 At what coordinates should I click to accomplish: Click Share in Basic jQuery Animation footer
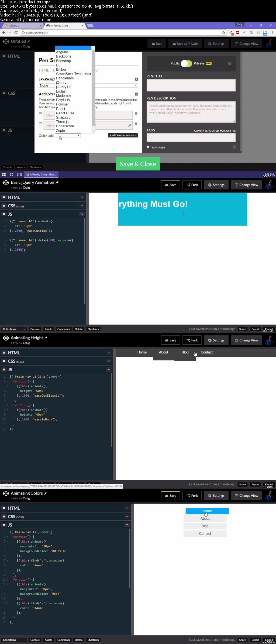coord(243,329)
